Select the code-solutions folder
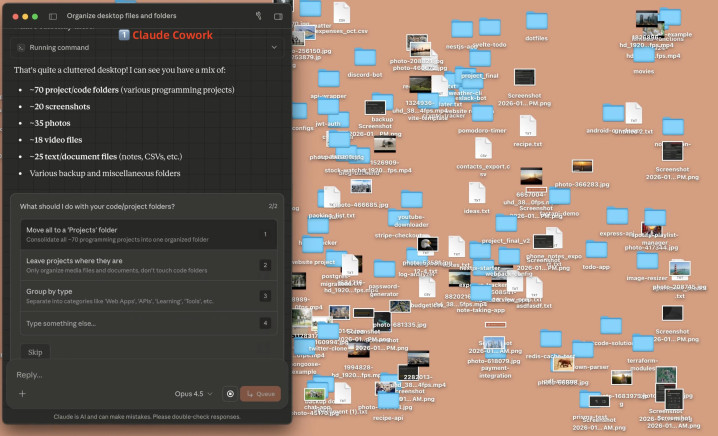718x436 pixels. coord(610,326)
